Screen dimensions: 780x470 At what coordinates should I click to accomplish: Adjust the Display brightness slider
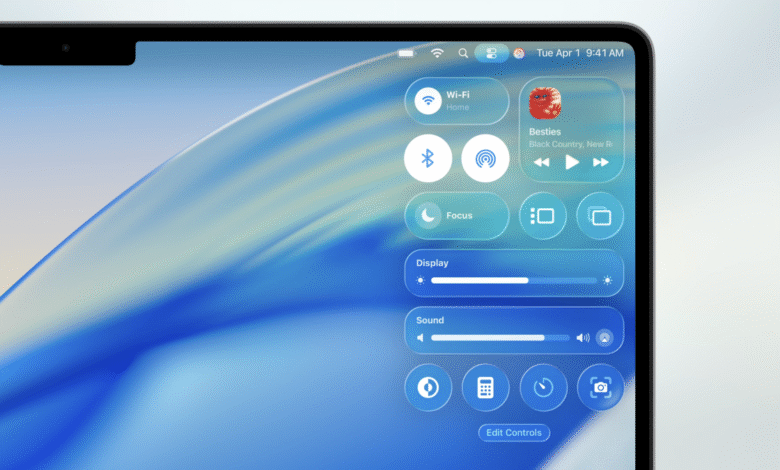(514, 281)
